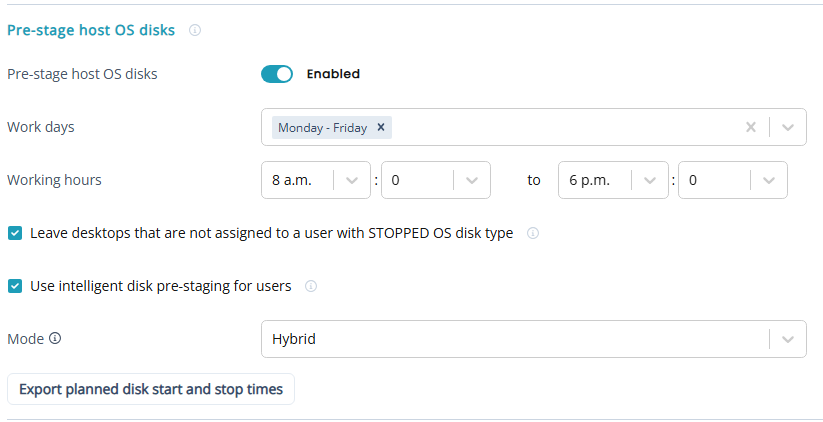Click the Enabled label next to switch

pyautogui.click(x=333, y=74)
